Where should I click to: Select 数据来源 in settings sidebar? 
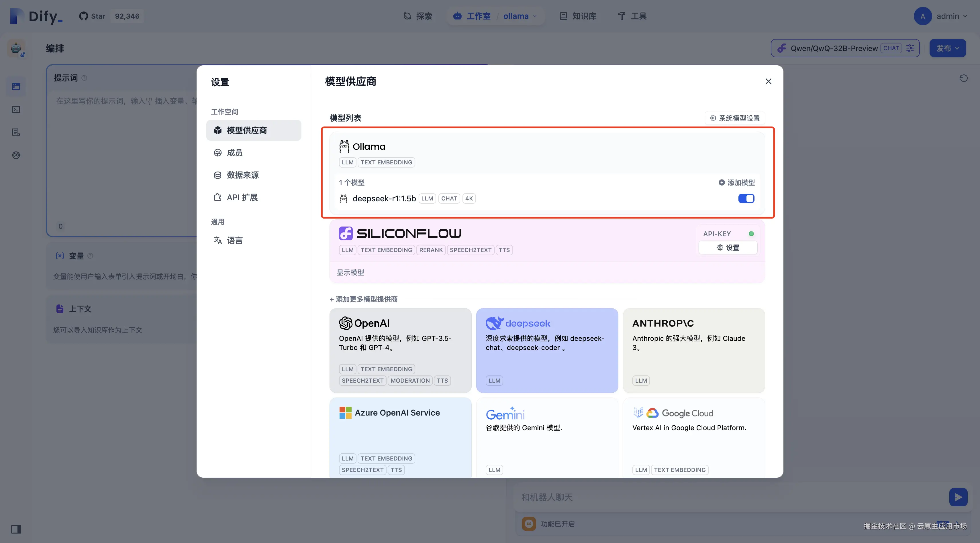click(x=242, y=175)
